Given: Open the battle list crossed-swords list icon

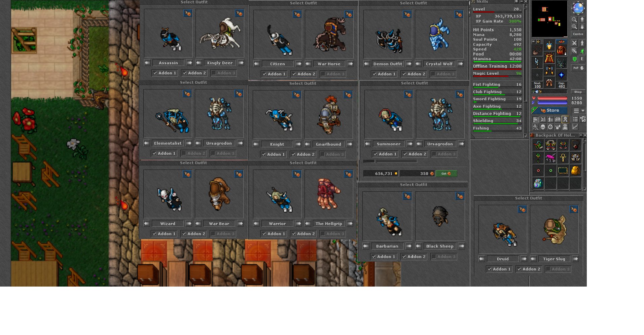Looking at the screenshot, I should coord(543,119).
